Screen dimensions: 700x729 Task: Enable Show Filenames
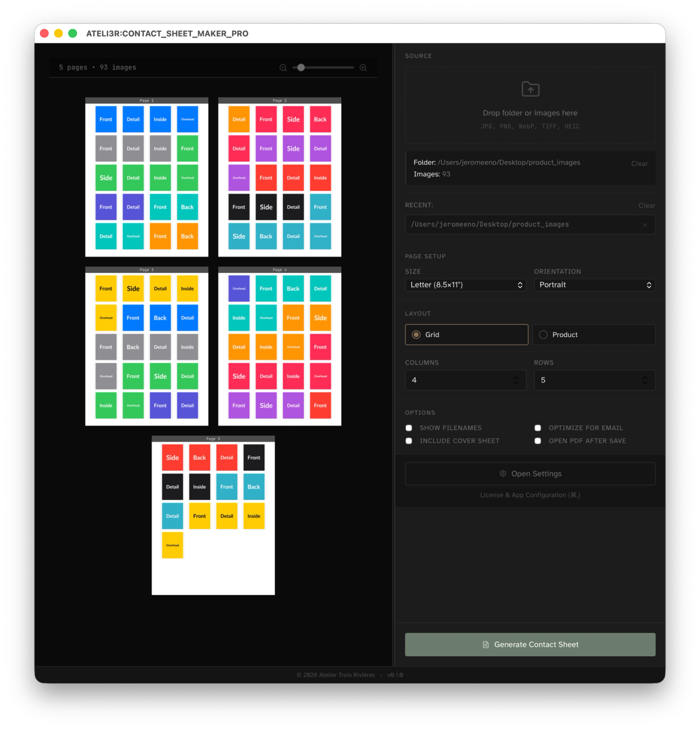coord(408,427)
